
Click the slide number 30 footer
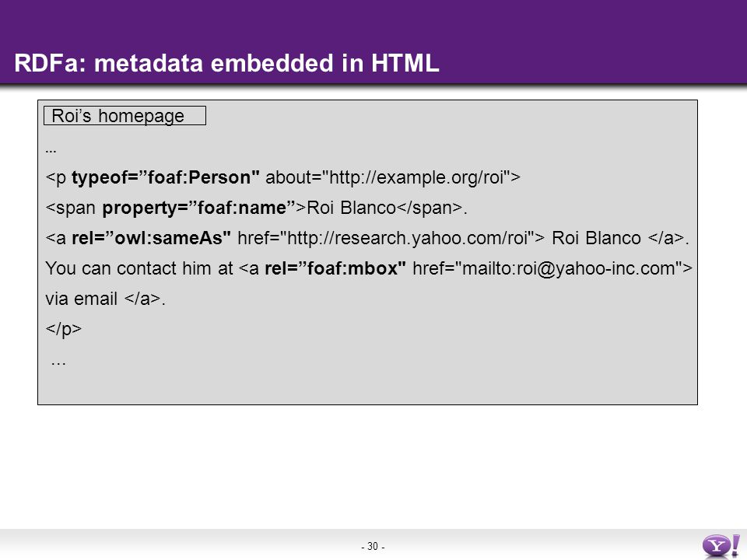pyautogui.click(x=373, y=546)
